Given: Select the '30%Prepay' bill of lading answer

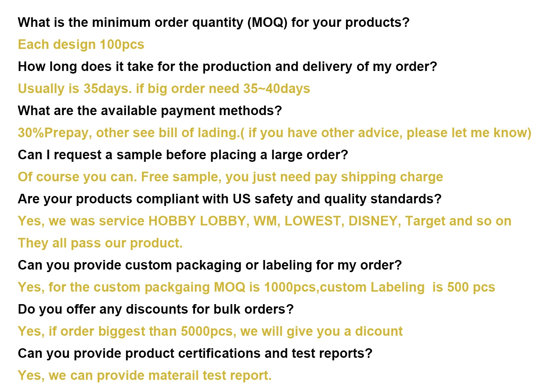Looking at the screenshot, I should pyautogui.click(x=274, y=133).
